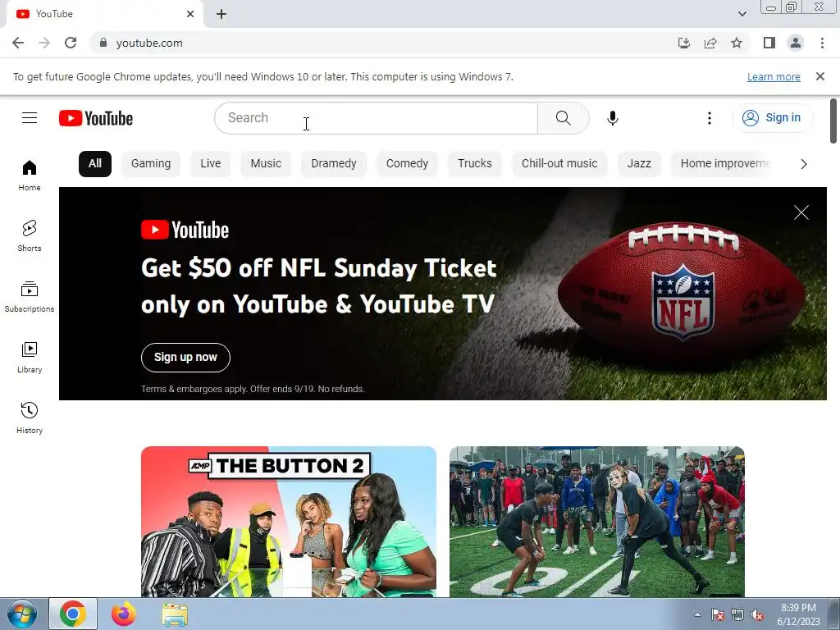
Task: Open the Windows Start menu
Action: [x=22, y=614]
